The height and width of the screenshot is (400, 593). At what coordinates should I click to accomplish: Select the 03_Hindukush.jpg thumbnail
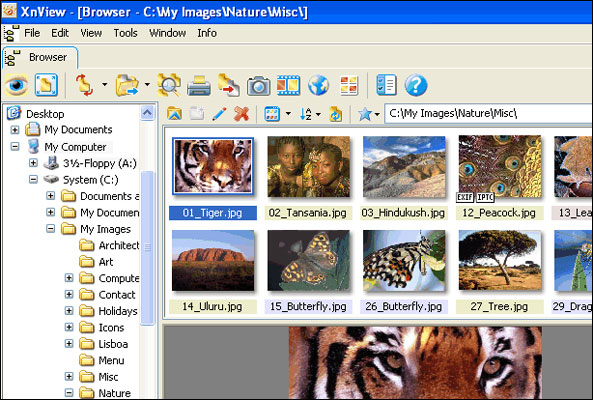(404, 166)
